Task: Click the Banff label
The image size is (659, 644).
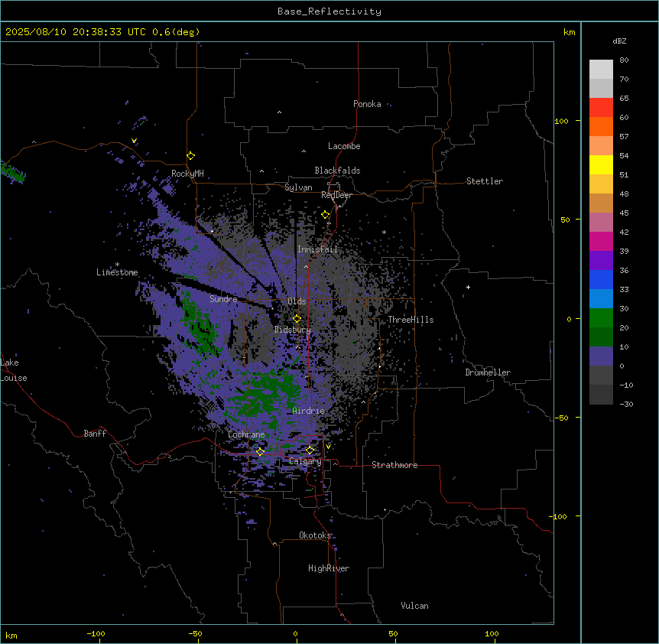Action: pos(95,434)
